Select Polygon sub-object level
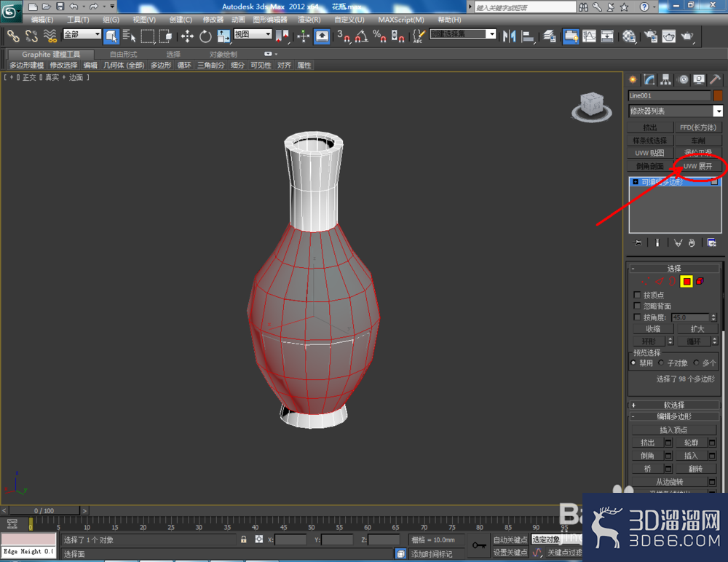The image size is (728, 562). click(x=687, y=282)
